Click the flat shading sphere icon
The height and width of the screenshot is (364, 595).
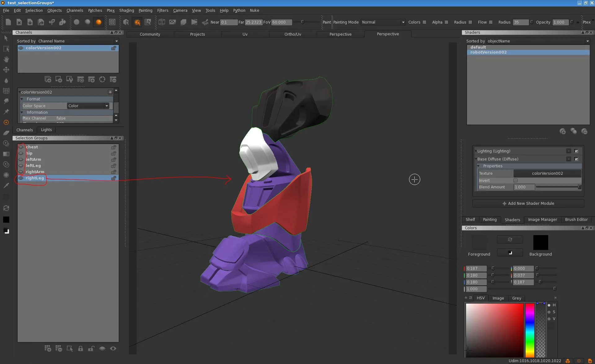point(77,22)
